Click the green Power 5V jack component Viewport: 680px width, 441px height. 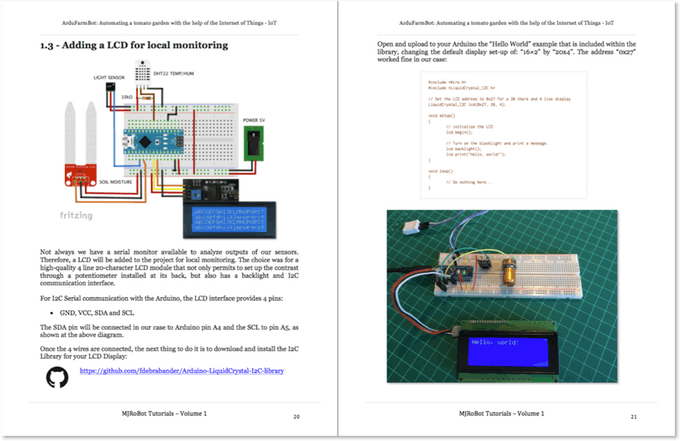[x=254, y=143]
